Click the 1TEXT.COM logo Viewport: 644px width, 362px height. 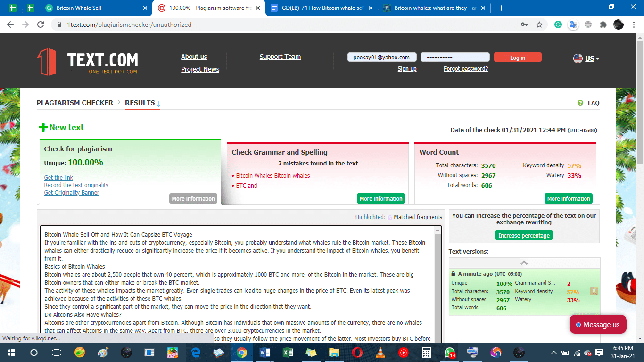[88, 61]
